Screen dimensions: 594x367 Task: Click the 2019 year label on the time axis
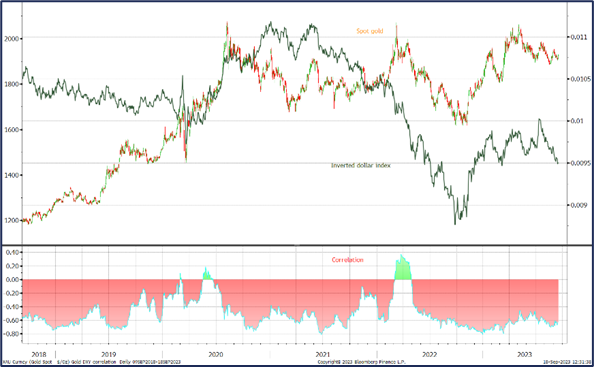pyautogui.click(x=108, y=355)
